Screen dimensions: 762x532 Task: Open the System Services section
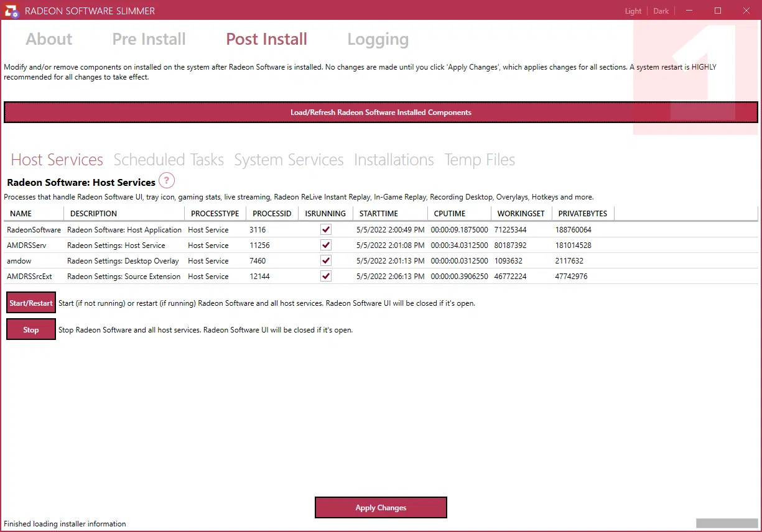tap(289, 160)
